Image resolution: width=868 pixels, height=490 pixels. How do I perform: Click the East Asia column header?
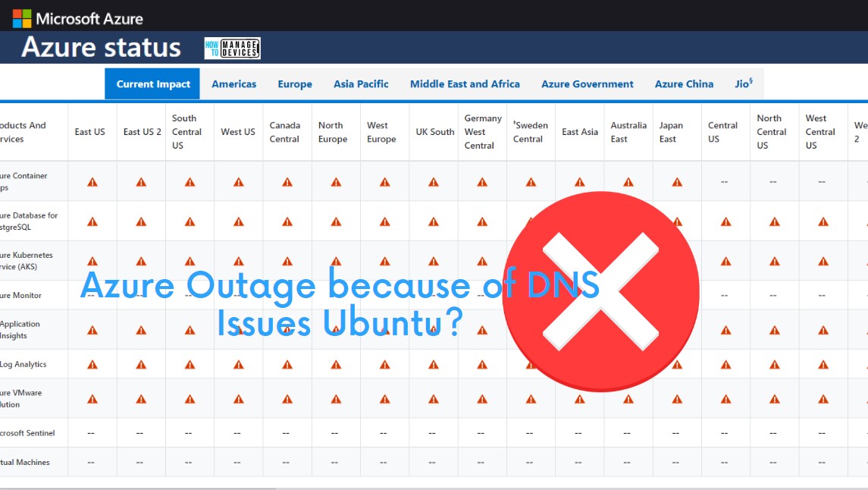(580, 132)
